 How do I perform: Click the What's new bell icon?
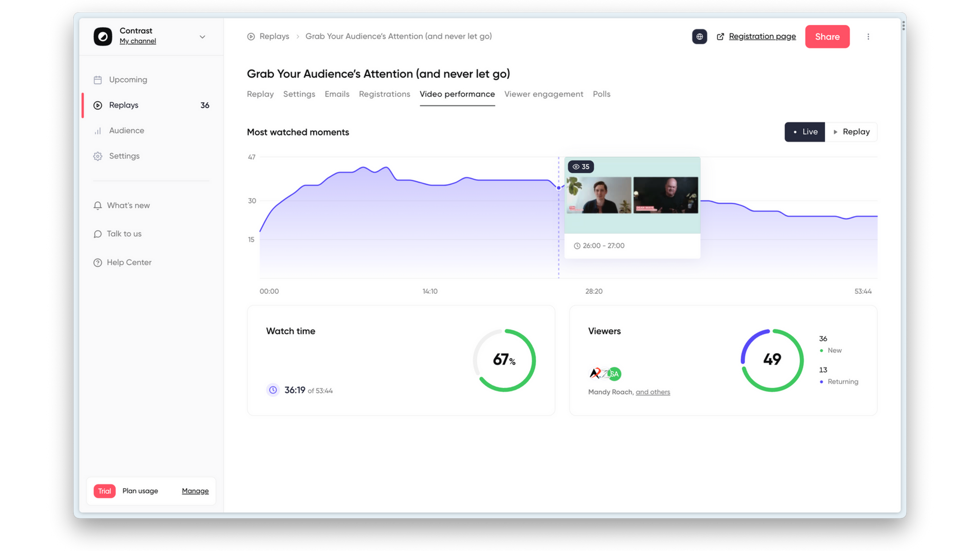pyautogui.click(x=98, y=205)
